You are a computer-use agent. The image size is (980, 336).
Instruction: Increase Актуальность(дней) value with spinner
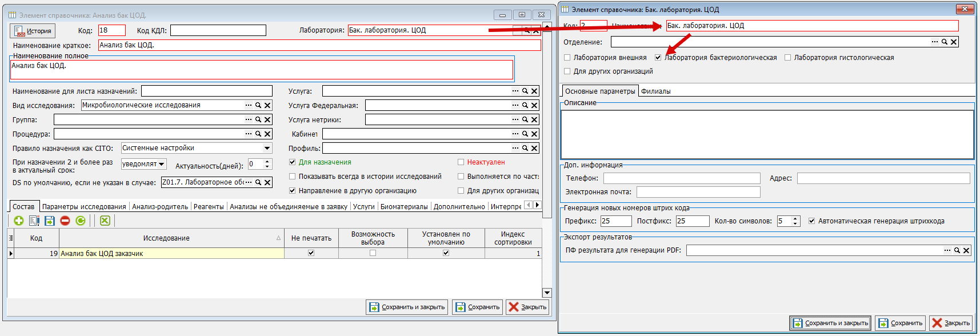coord(267,162)
